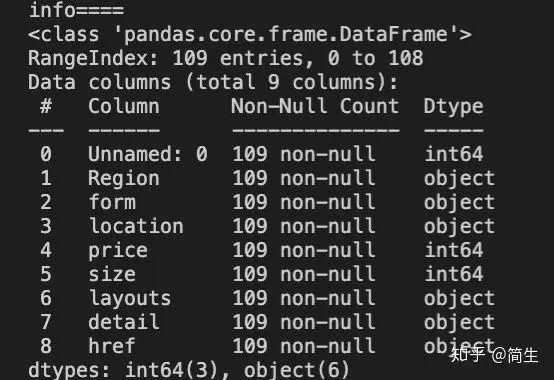Click the dtypes summary line at bottom

pos(189,370)
